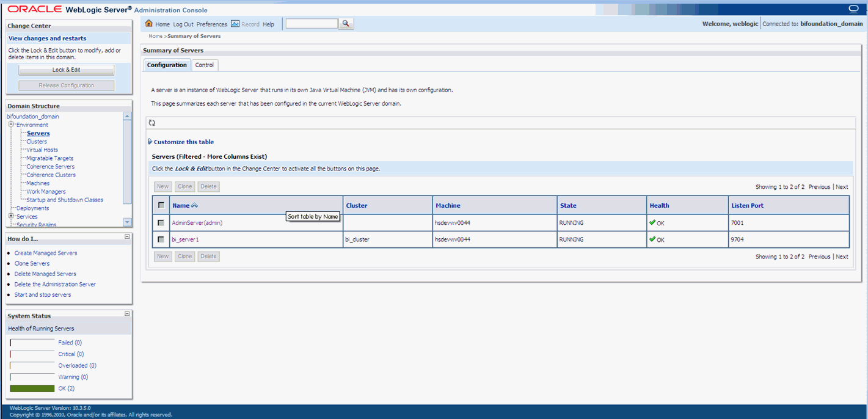Expand Customize this table section
Screen dimensions: 868x419
click(x=150, y=142)
